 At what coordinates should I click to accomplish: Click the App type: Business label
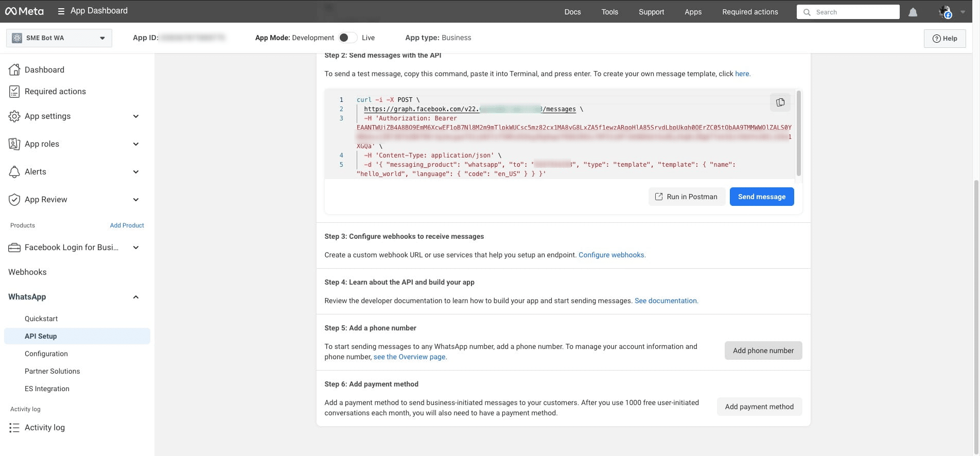(x=438, y=38)
